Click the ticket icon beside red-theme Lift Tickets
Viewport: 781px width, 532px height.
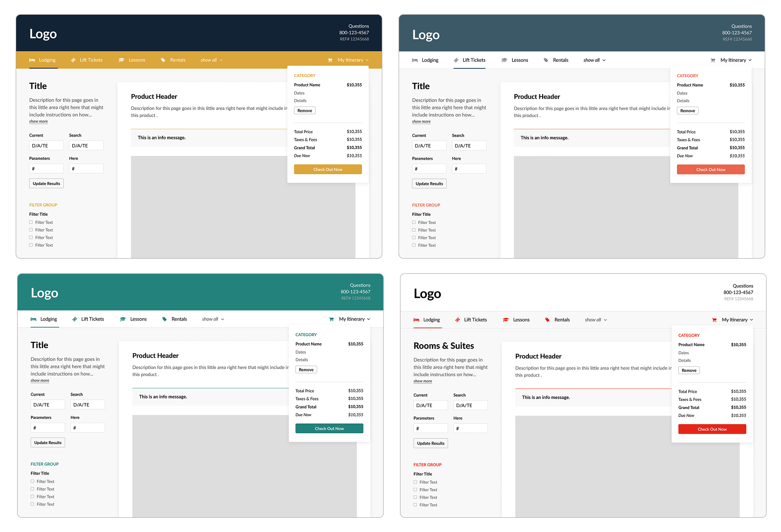(458, 320)
